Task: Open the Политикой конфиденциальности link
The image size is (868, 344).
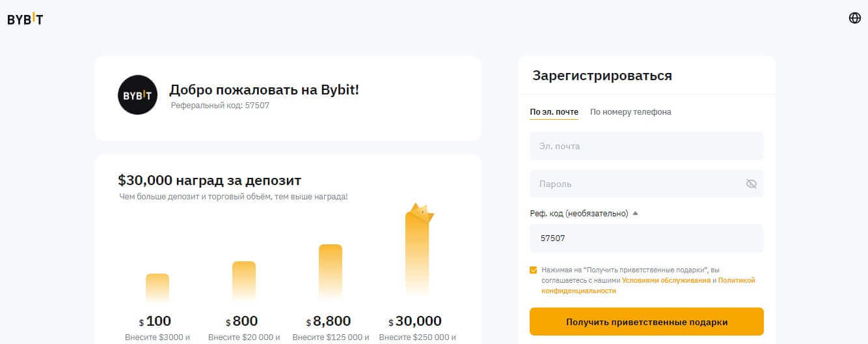Action: [736, 280]
